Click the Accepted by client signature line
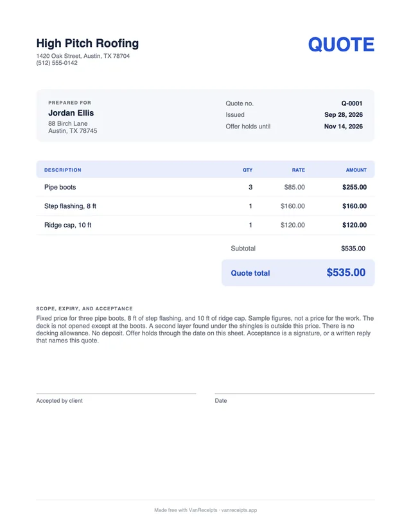Screen dimensions: 411x532 coord(116,394)
